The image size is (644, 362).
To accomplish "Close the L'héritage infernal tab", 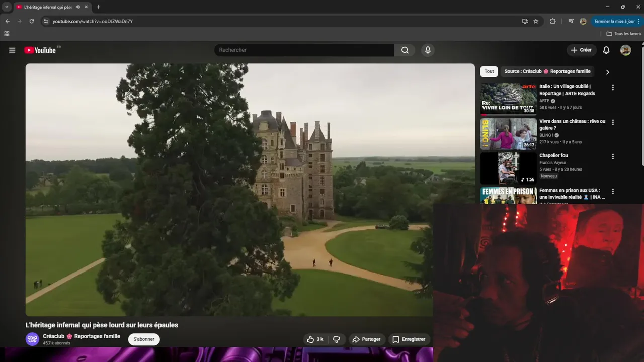I will (x=87, y=7).
